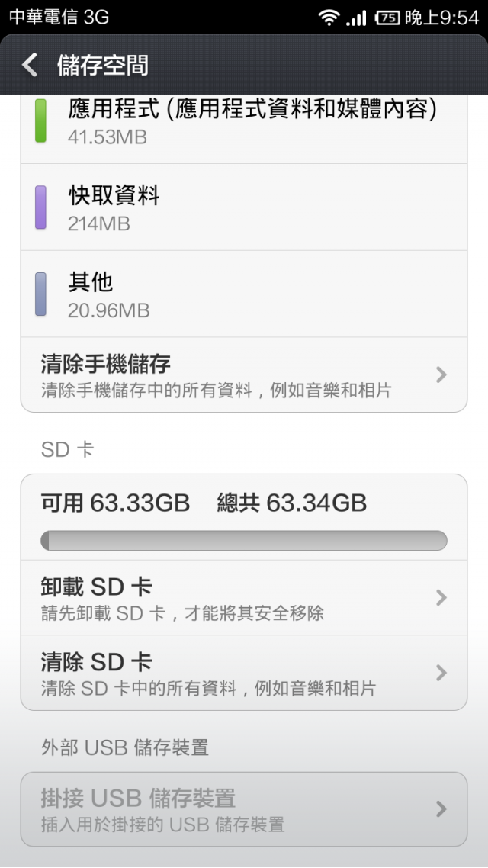The image size is (488, 868).
Task: Open 快取資料 214MB entry
Action: pos(244,207)
